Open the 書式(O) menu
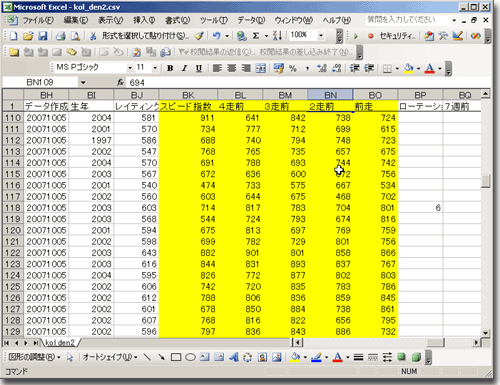This screenshot has width=500, height=385. coord(178,21)
